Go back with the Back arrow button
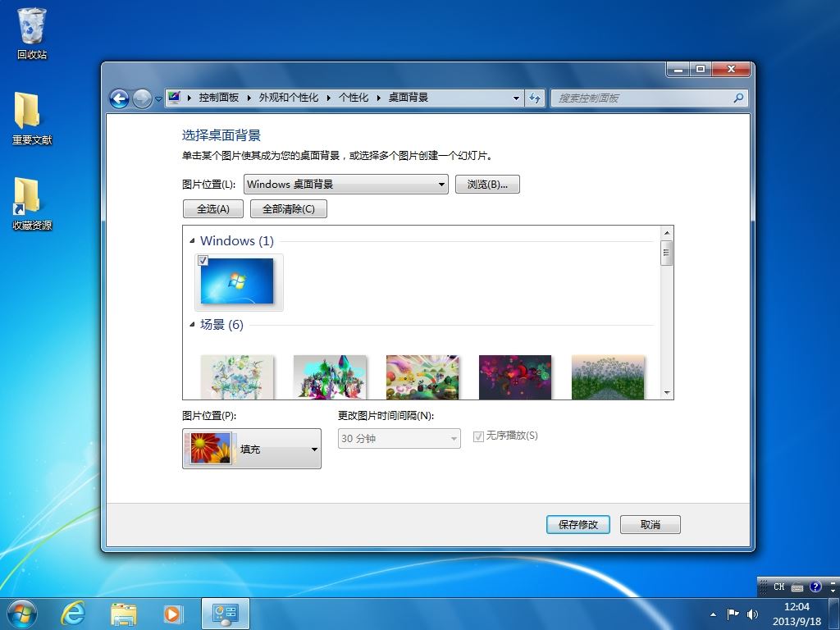The height and width of the screenshot is (630, 840). [x=119, y=98]
